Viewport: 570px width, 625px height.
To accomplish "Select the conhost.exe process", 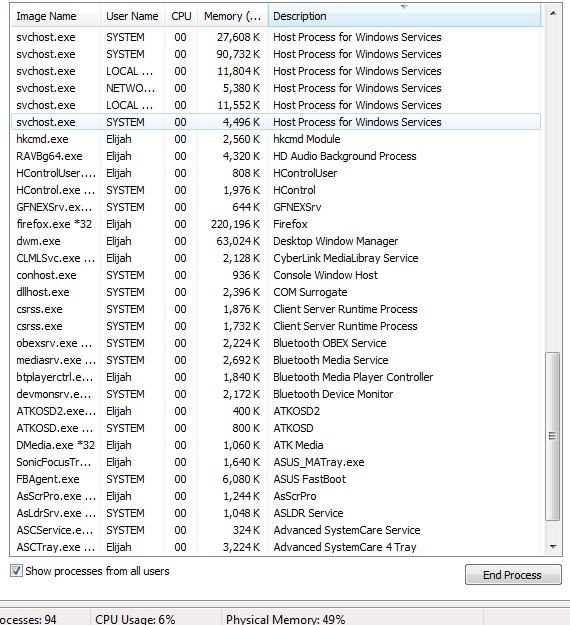I will coord(276,275).
